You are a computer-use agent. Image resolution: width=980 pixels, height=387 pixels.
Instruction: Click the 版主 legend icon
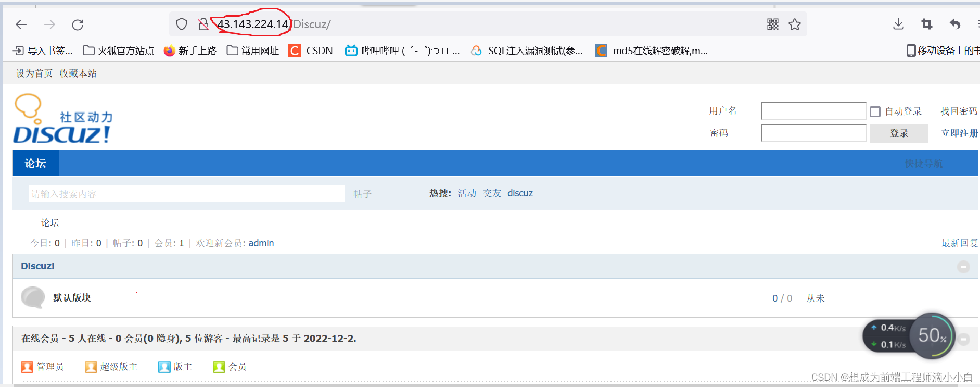[164, 367]
